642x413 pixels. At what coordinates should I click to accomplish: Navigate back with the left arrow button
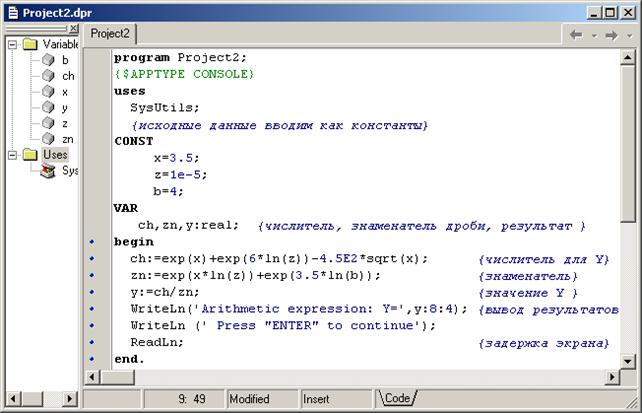[576, 35]
